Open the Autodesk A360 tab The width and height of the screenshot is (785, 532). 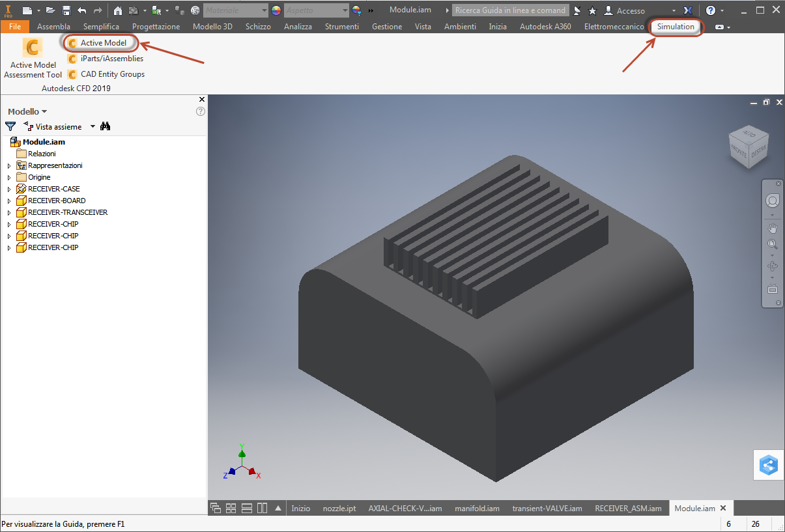(x=545, y=27)
